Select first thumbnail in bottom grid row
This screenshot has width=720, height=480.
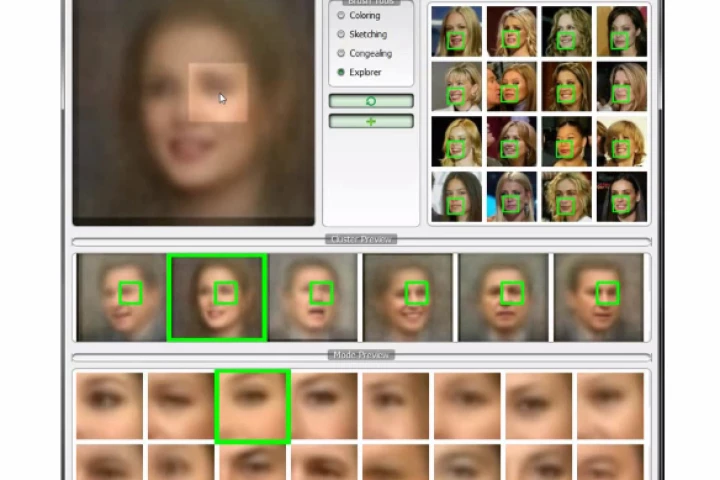tap(456, 197)
